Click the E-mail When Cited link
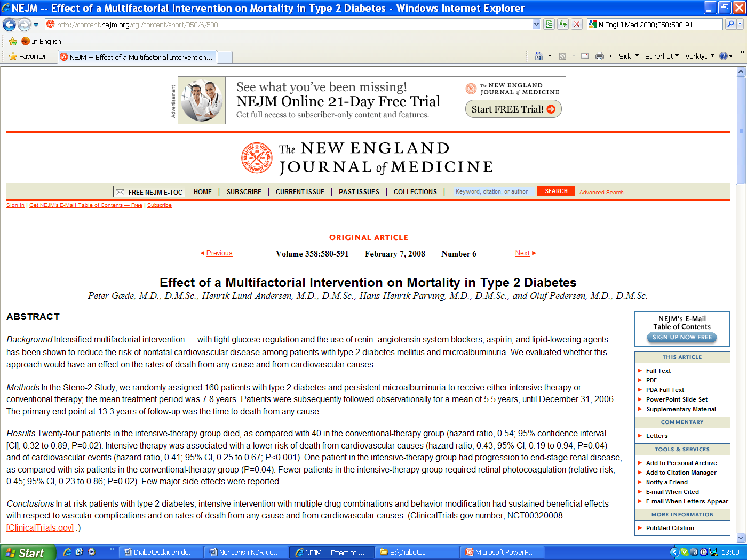 coord(672,492)
